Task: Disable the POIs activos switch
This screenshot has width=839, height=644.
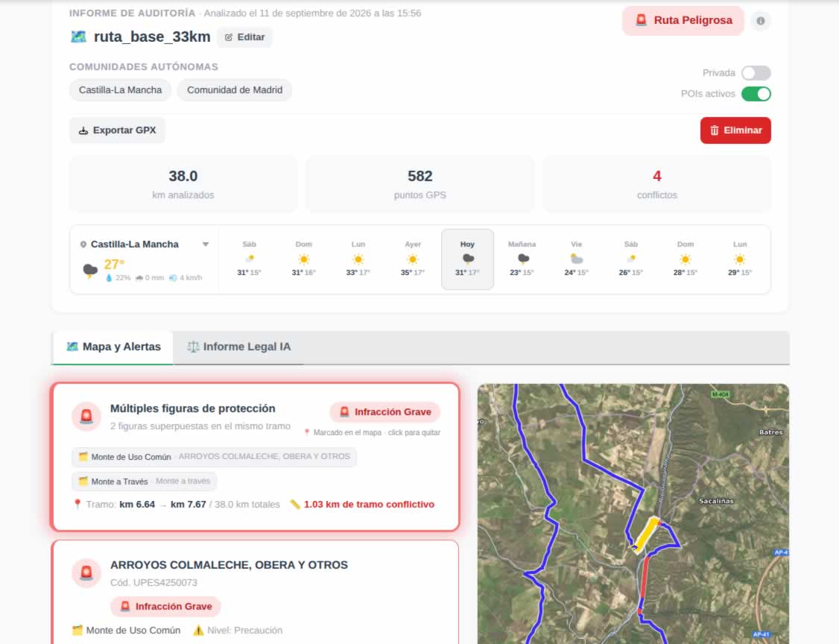Action: tap(756, 94)
